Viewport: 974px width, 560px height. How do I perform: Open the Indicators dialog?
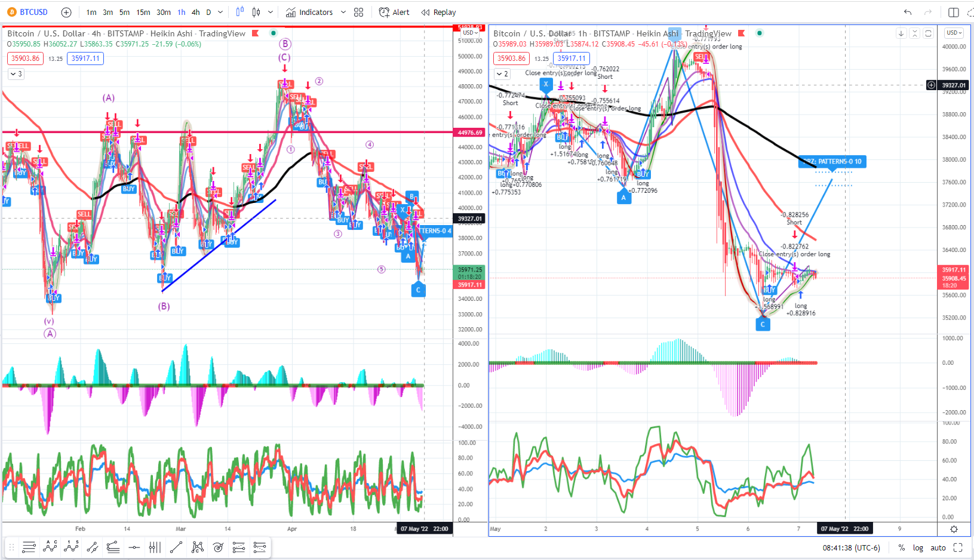click(x=309, y=12)
